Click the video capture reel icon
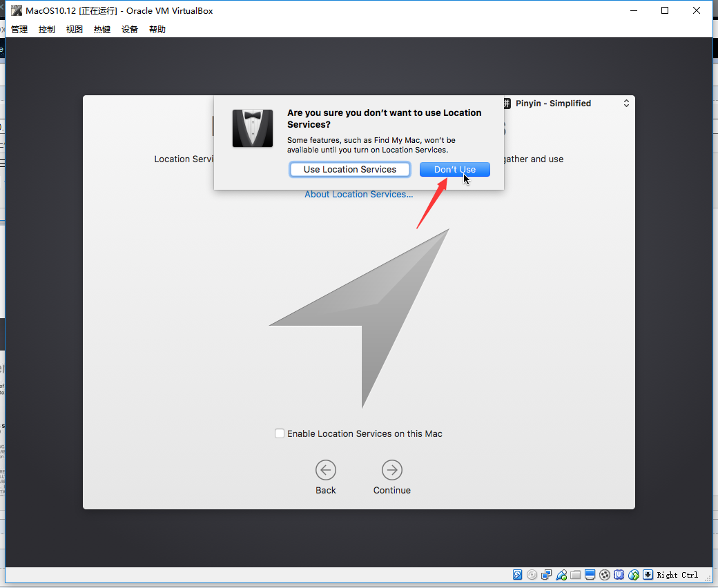 point(605,575)
